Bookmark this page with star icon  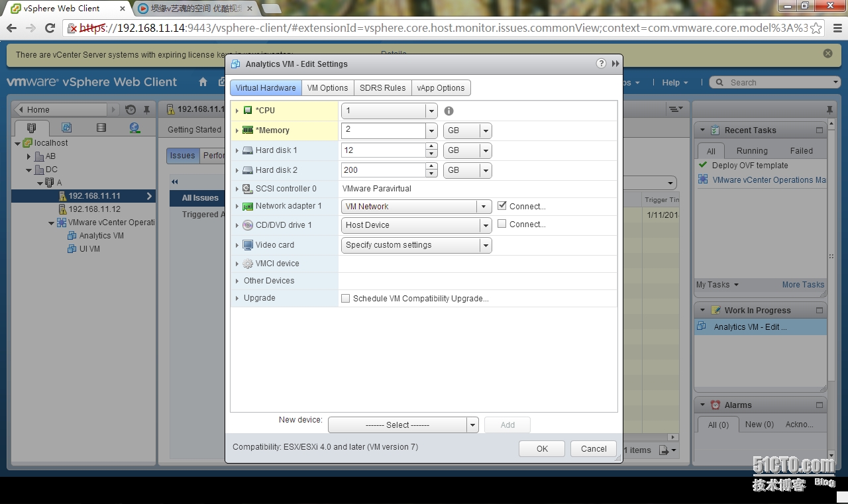point(816,28)
